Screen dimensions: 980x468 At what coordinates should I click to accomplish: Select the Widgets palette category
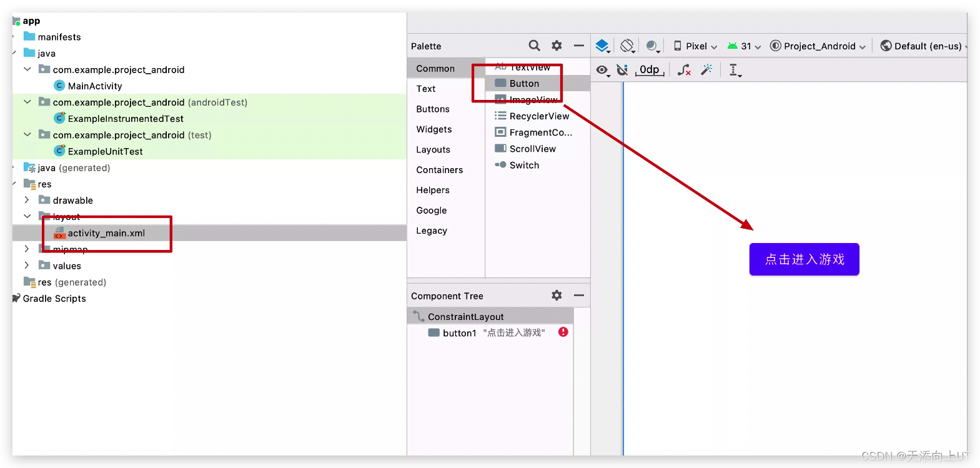tap(446, 129)
